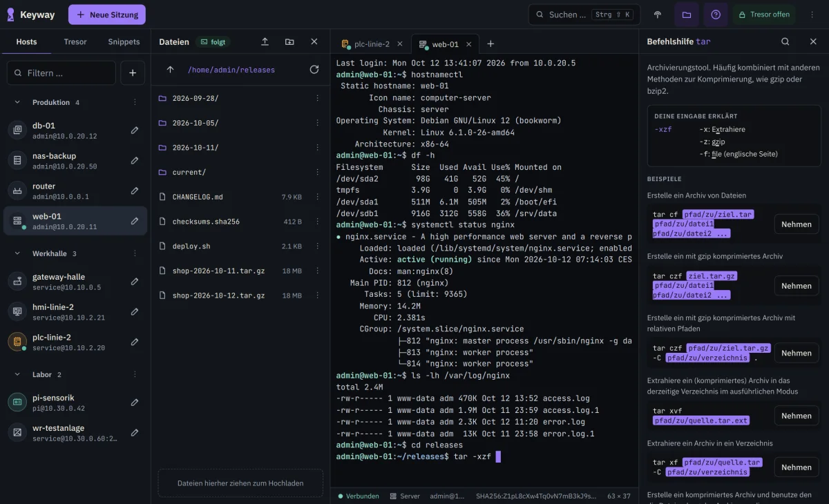Go up one directory level
The width and height of the screenshot is (829, 504).
point(170,70)
